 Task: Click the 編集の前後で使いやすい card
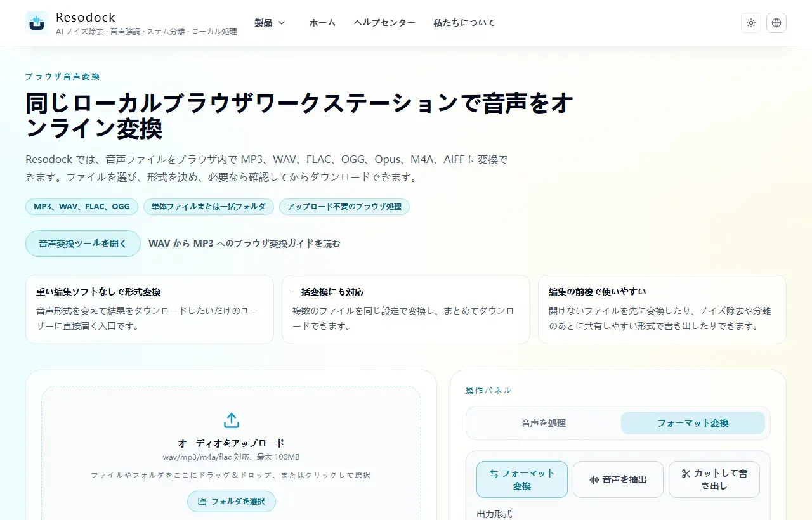[662, 309]
